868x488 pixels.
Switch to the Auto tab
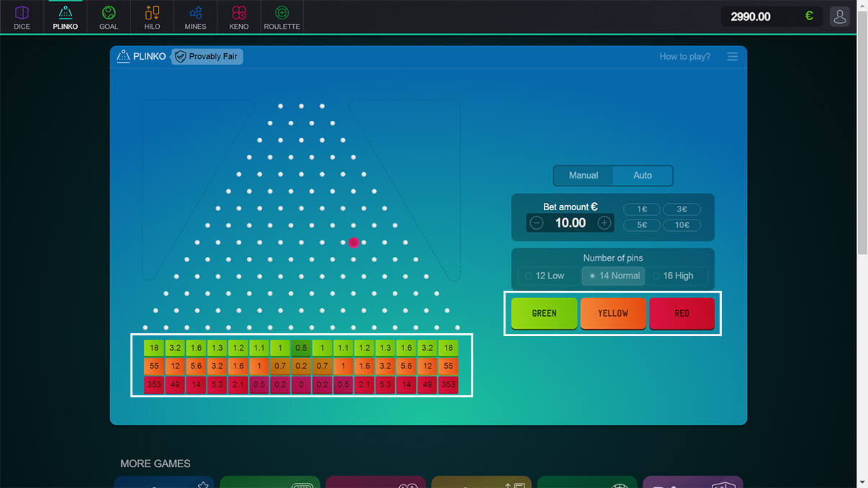(643, 176)
